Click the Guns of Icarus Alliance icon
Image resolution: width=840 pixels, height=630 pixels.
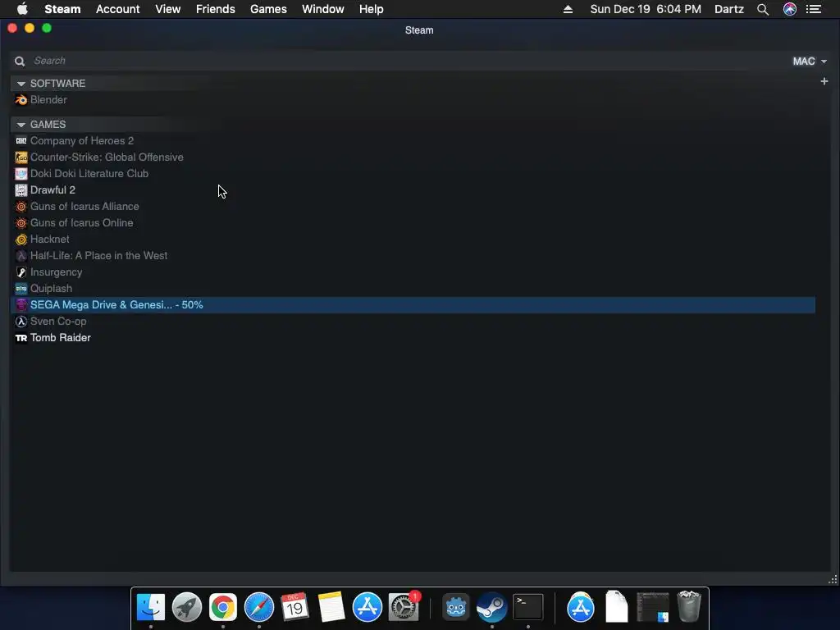[21, 206]
